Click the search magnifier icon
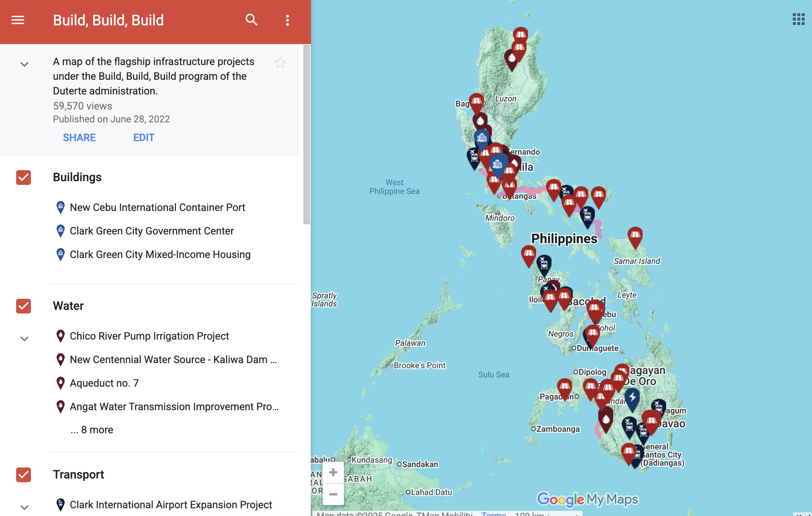This screenshot has height=516, width=812. (251, 20)
